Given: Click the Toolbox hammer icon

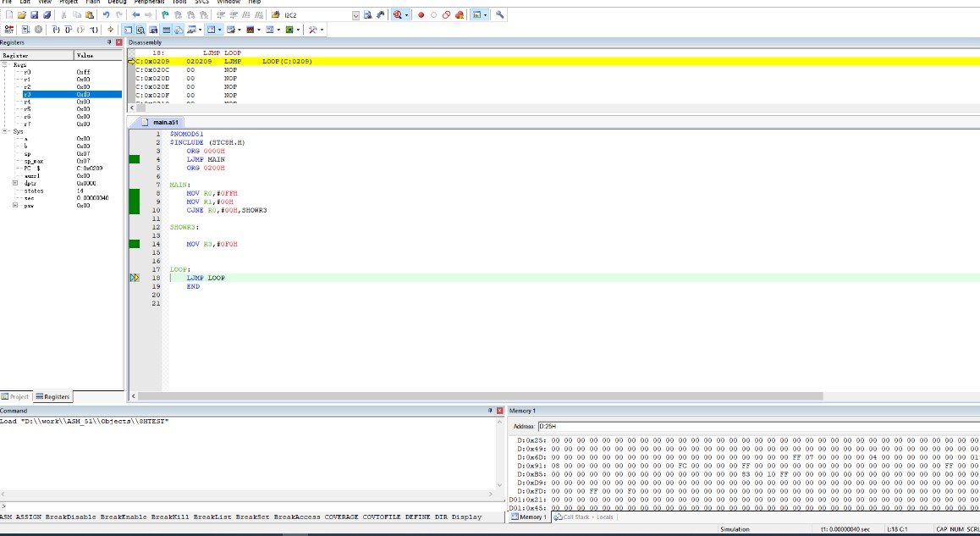Looking at the screenshot, I should [x=312, y=30].
